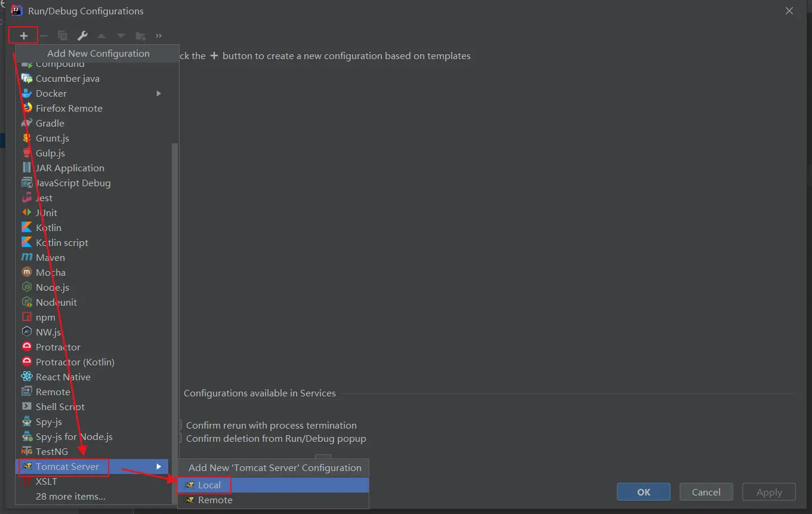This screenshot has height=514, width=812.
Task: Click the Cucumber java icon in the list
Action: (x=27, y=78)
